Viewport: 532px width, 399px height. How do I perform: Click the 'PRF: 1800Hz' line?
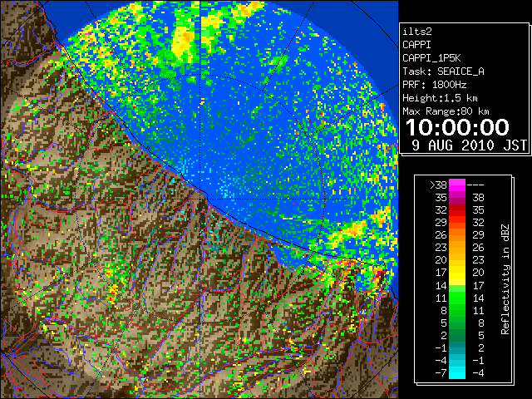[435, 85]
